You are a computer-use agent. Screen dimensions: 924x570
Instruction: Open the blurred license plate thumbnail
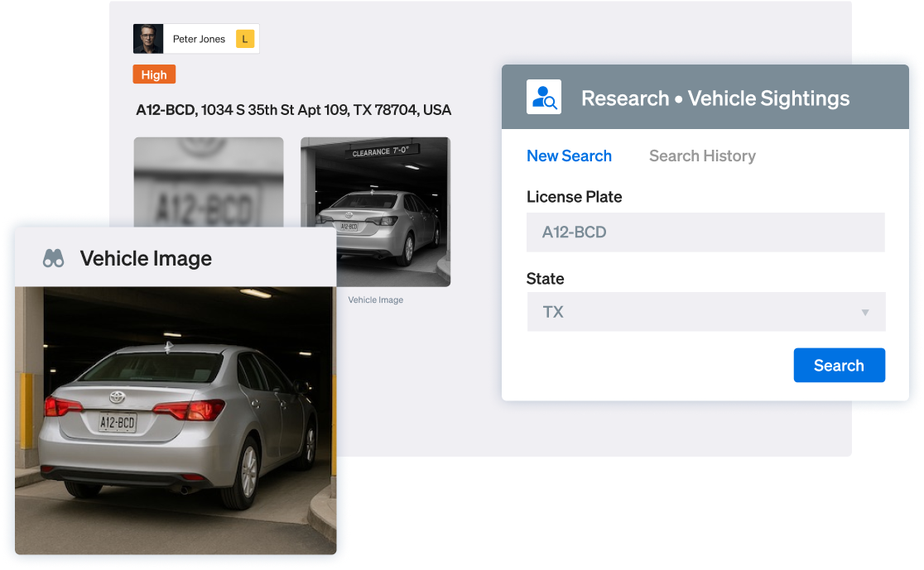[209, 182]
